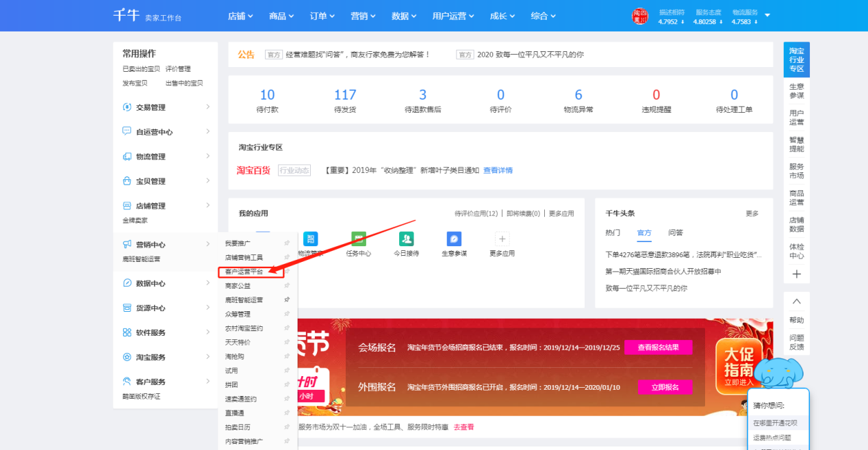Click the 已卖出的宝贝 link
This screenshot has width=868, height=450.
pyautogui.click(x=141, y=69)
